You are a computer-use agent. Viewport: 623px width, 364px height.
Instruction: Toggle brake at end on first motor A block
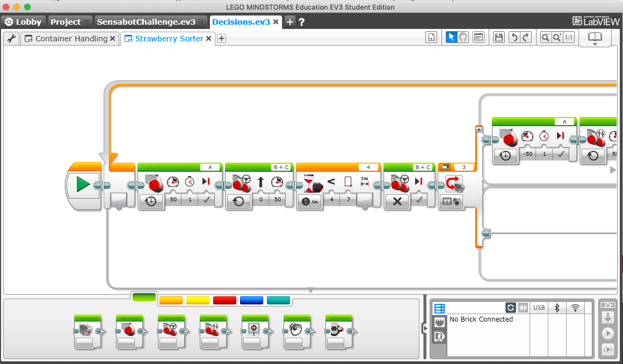point(206,200)
